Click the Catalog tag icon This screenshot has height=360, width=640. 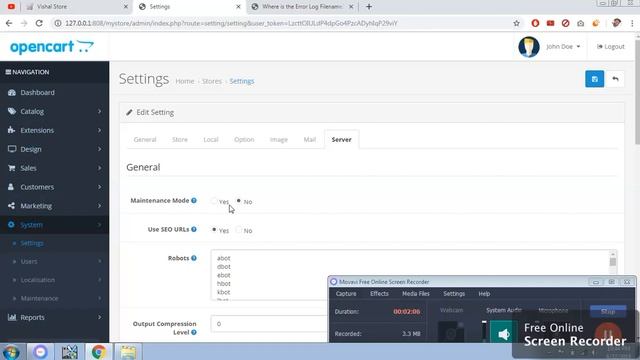click(11, 111)
